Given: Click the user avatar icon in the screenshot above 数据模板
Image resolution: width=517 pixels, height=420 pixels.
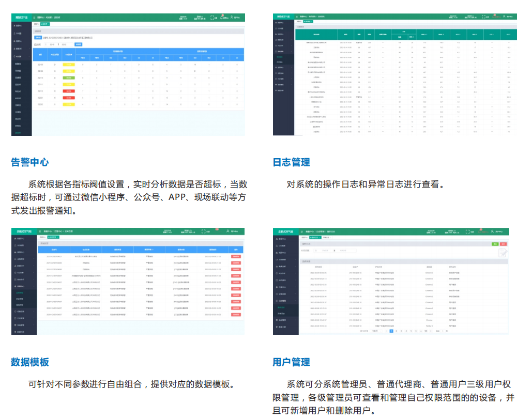Looking at the screenshot, I should coord(227,231).
